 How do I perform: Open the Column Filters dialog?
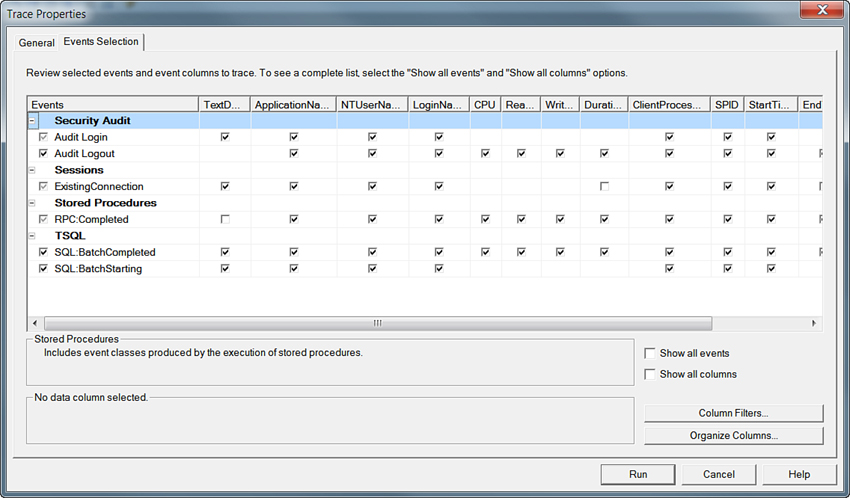[x=733, y=414]
